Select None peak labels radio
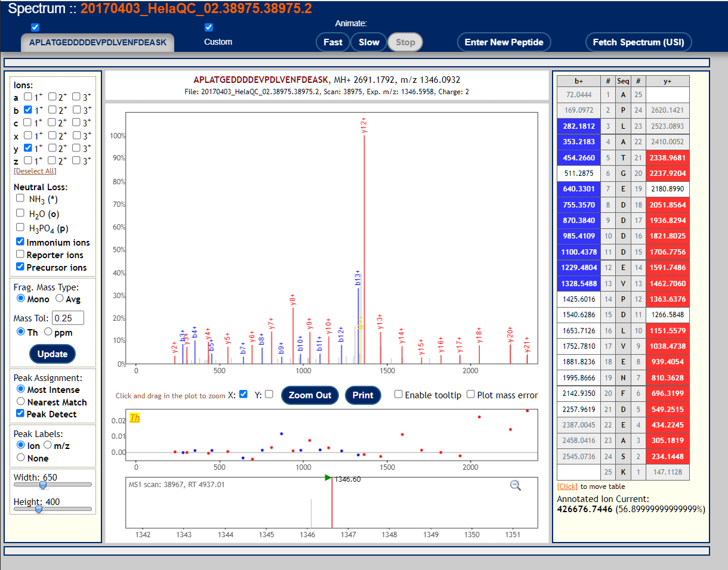Viewport: 728px width, 570px height. pos(21,457)
